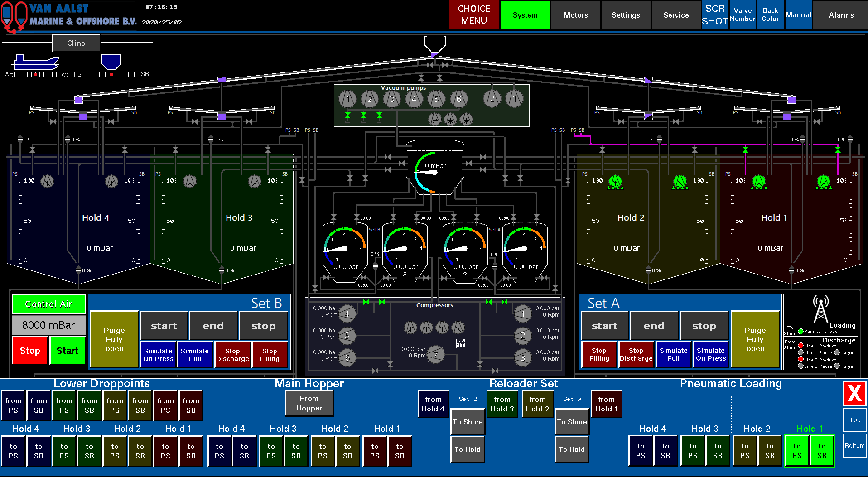Open the Clino panel tab

click(x=76, y=43)
